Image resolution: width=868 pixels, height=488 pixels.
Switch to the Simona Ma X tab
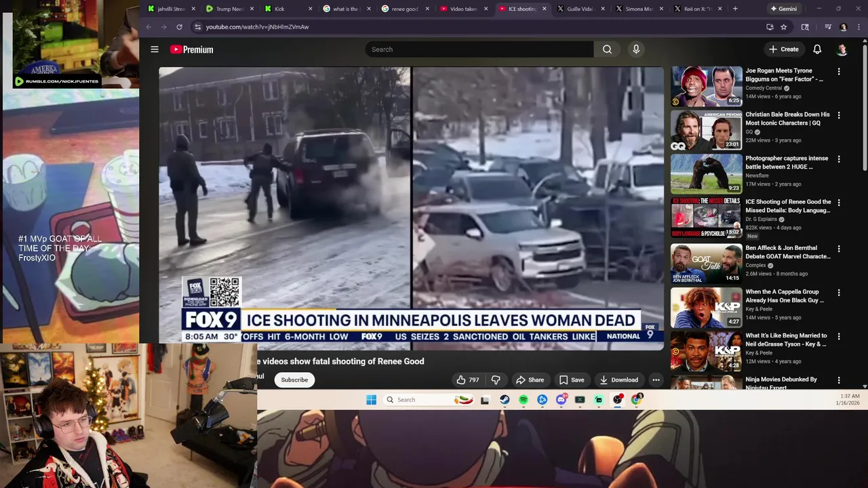pos(639,9)
